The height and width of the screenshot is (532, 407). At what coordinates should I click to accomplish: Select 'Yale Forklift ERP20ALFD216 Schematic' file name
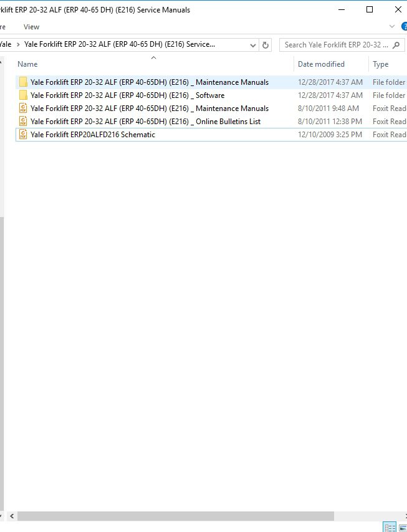click(93, 134)
